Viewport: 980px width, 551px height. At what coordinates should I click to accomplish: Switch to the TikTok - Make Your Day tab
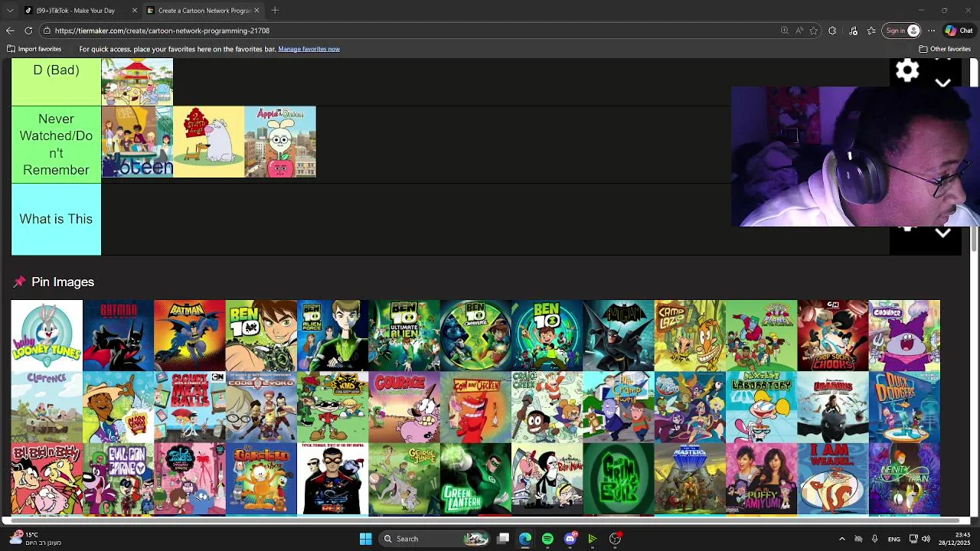(x=74, y=11)
